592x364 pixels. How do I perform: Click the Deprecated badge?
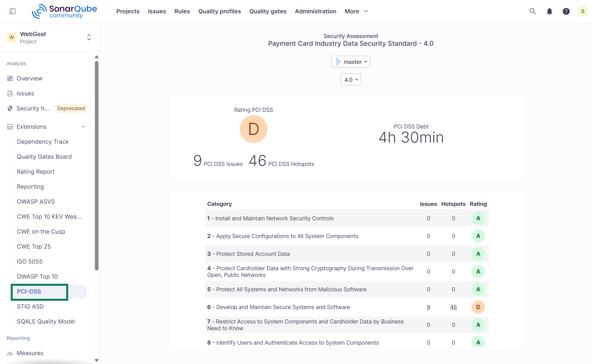pyautogui.click(x=71, y=108)
